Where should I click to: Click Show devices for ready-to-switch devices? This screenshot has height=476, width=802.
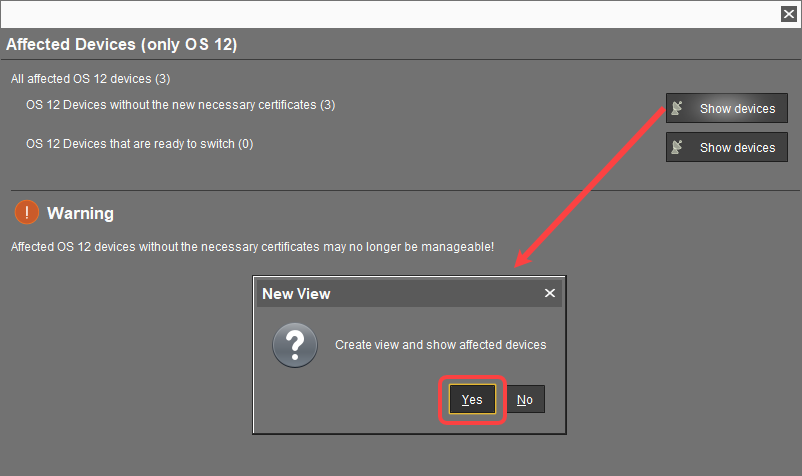pos(727,147)
